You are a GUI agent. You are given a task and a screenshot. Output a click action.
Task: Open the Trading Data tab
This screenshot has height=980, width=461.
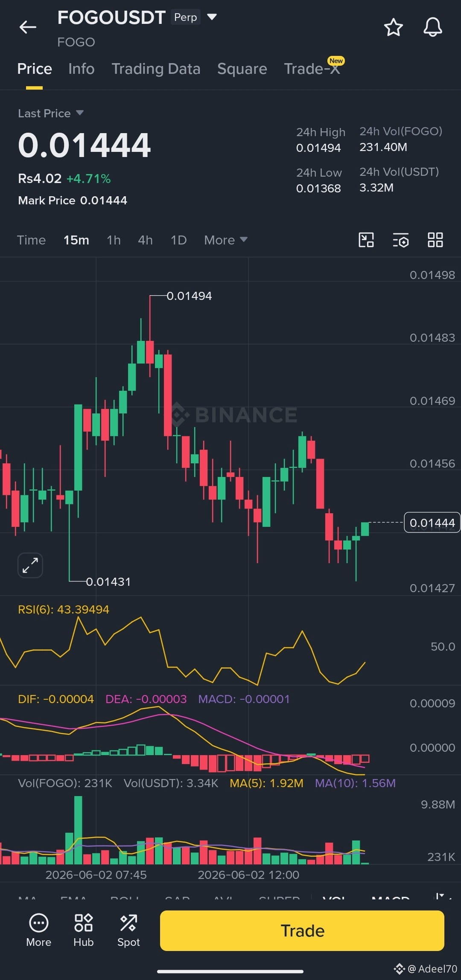156,69
